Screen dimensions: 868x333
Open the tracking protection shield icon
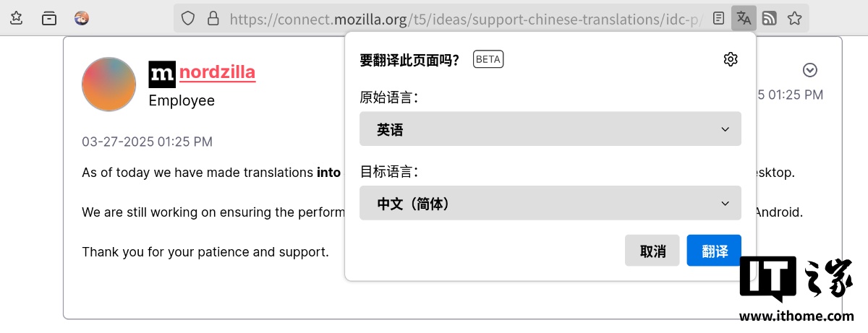(188, 18)
